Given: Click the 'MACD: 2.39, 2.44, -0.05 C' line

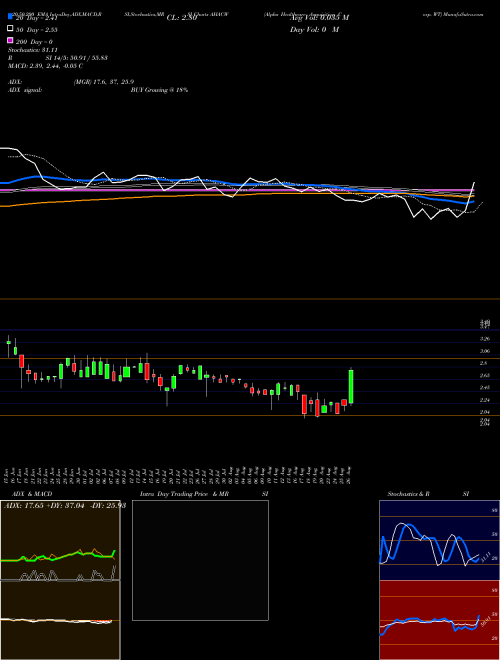Looking at the screenshot, I should point(45,66).
